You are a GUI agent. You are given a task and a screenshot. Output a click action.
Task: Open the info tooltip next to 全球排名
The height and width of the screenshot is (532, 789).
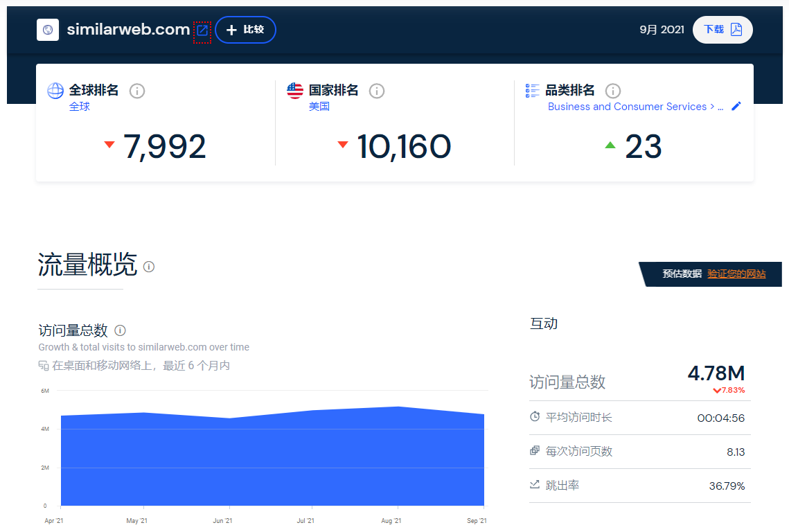pos(136,91)
